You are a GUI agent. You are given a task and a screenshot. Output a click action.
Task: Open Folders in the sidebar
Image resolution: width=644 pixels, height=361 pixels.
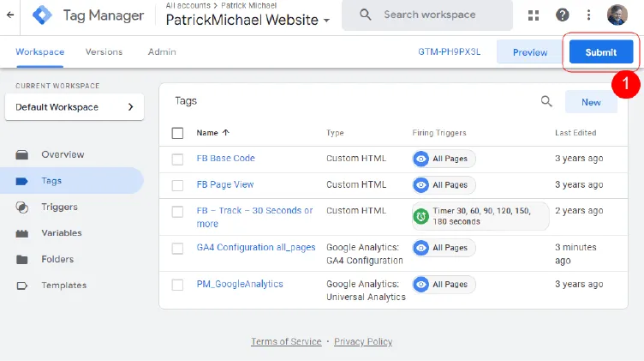tap(57, 260)
